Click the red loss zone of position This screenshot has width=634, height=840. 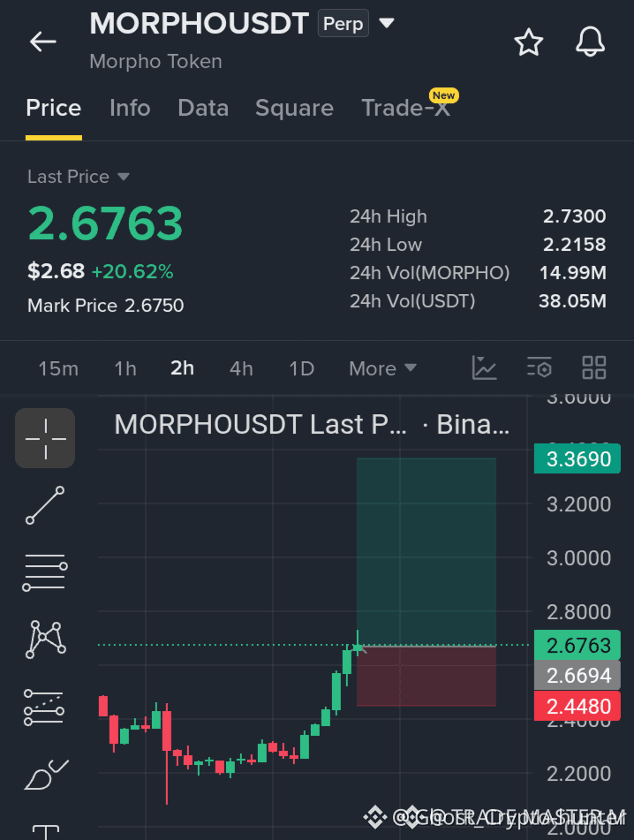tap(426, 677)
